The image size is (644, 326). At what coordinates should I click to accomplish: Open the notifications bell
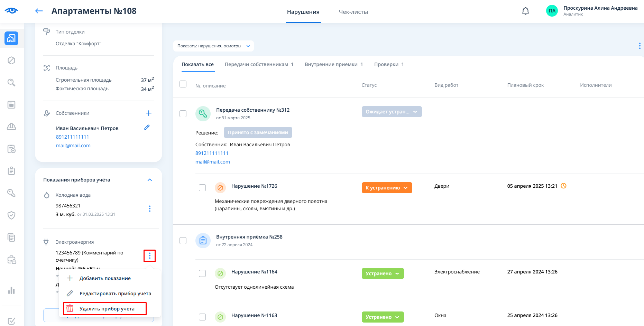tap(525, 11)
